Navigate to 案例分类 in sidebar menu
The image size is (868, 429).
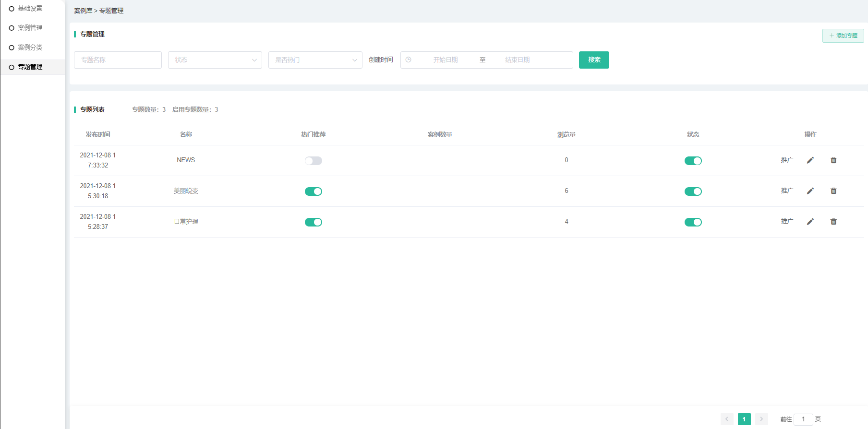[30, 48]
